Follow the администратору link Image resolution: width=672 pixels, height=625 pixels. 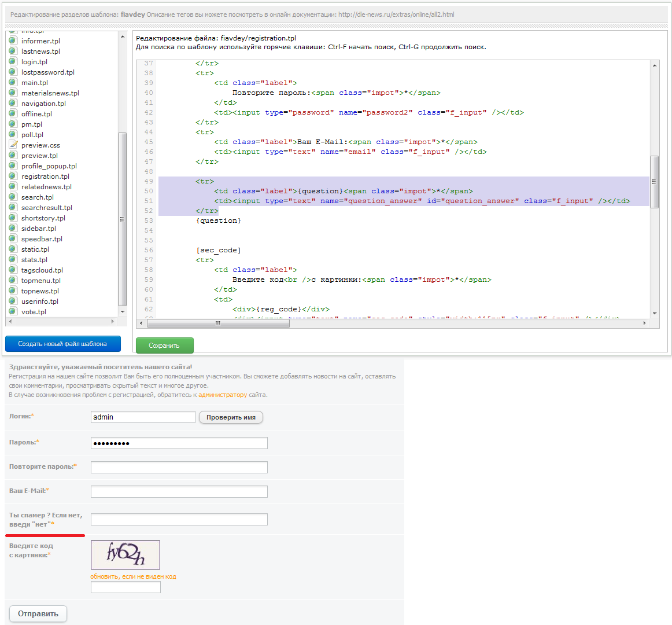pos(223,395)
